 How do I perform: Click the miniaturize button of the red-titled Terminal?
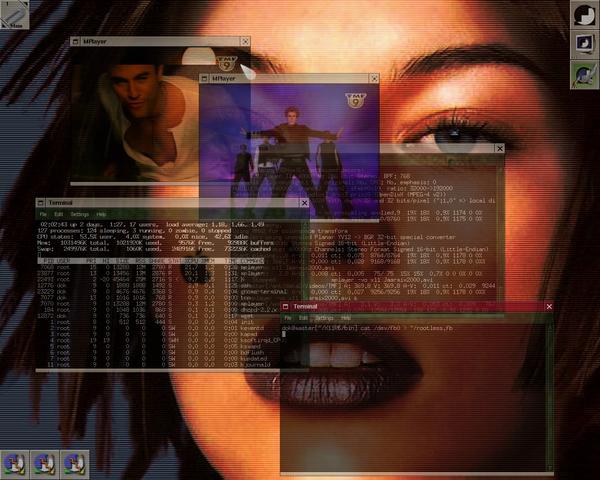[x=285, y=307]
